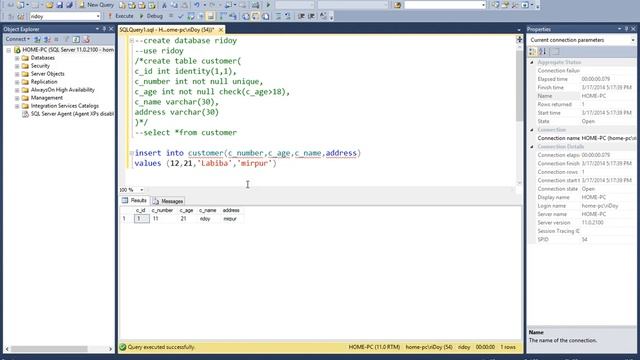Viewport: 640px width, 360px height.
Task: Parse the query with checkmark icon
Action: (180, 16)
